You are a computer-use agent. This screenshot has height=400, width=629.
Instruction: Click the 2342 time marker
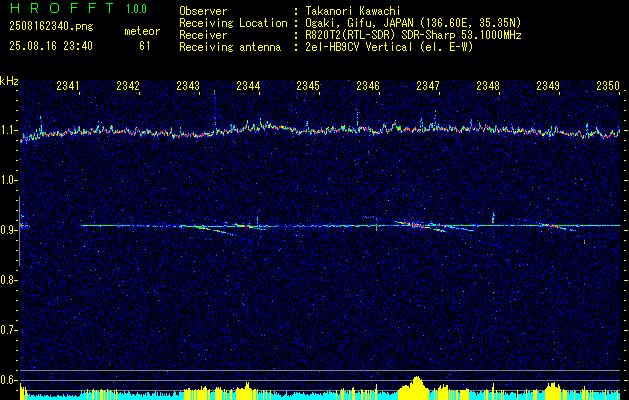click(128, 85)
